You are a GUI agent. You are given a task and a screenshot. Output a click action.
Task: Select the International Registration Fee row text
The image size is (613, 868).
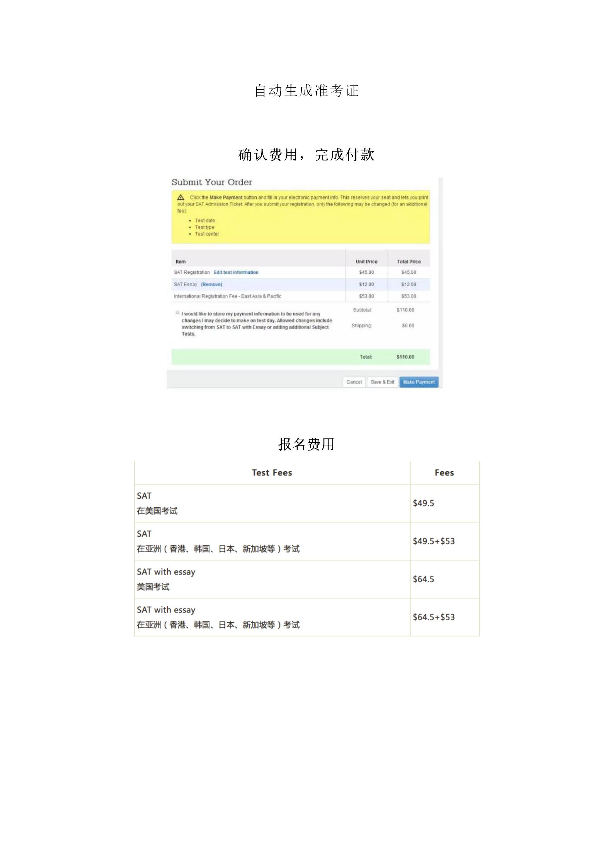click(228, 296)
